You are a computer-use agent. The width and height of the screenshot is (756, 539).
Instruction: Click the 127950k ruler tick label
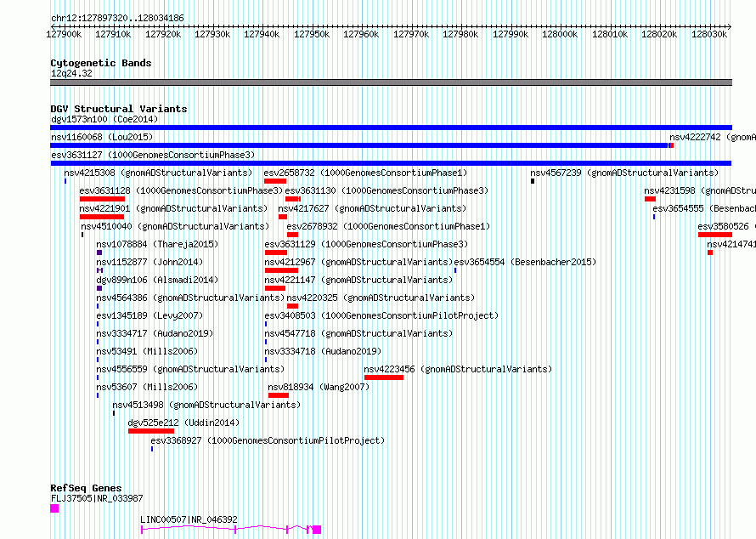(x=312, y=34)
